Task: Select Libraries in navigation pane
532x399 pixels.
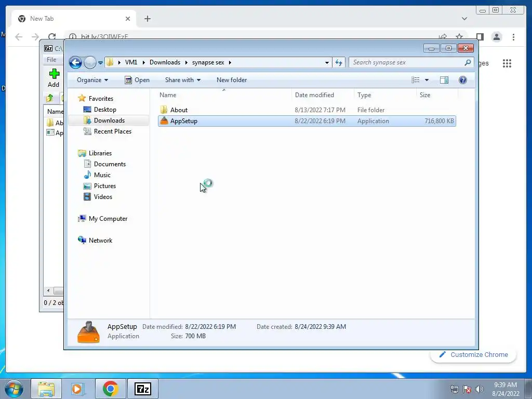Action: [100, 153]
